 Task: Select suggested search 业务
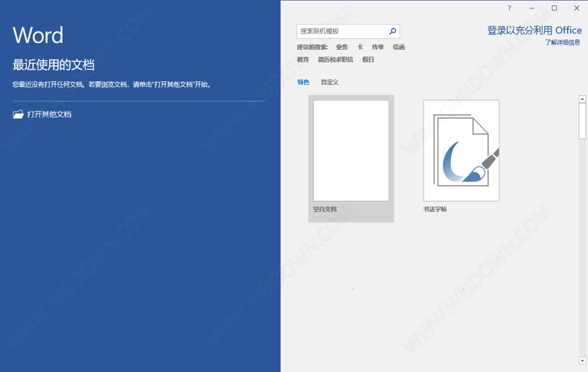pos(342,47)
